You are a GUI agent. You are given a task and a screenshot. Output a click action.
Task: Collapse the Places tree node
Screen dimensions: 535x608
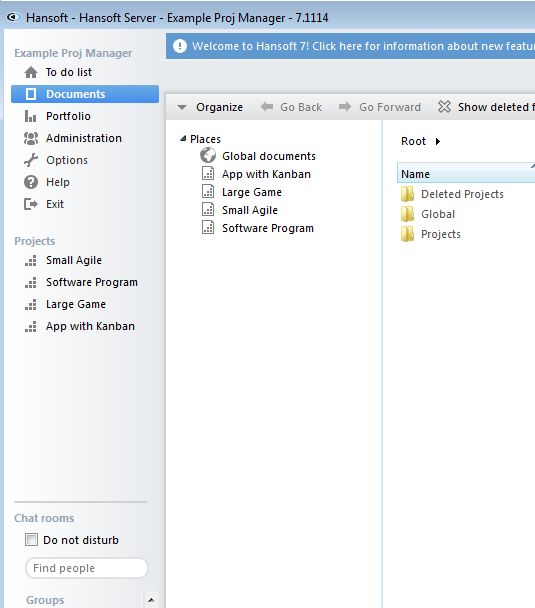point(183,138)
